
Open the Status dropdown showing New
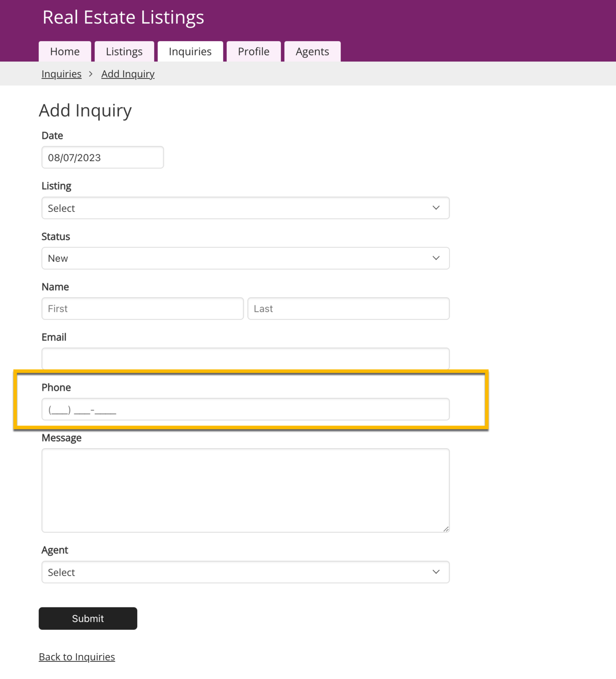(245, 258)
